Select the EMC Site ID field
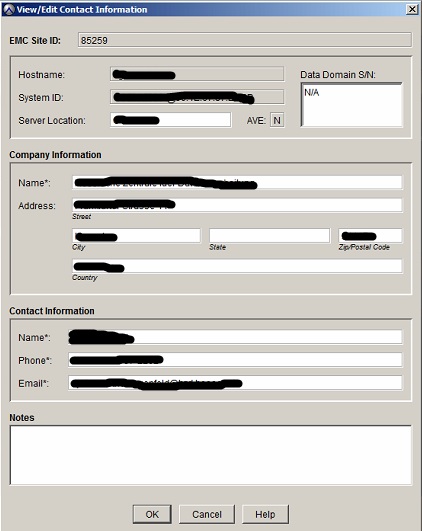 pos(245,40)
